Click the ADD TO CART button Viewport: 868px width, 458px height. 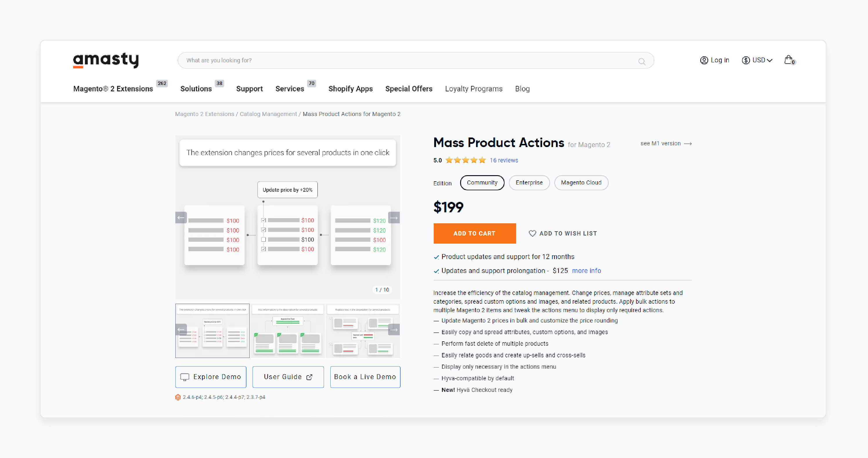tap(475, 233)
